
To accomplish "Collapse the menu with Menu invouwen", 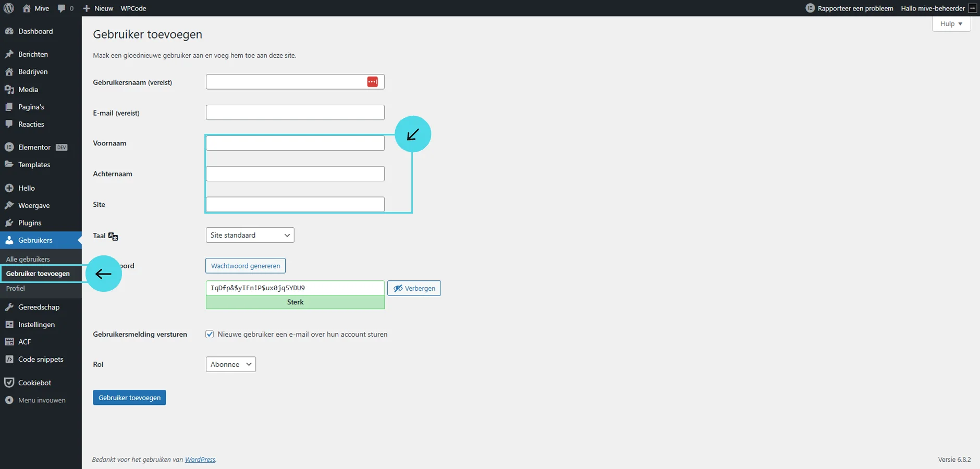I will click(x=42, y=401).
